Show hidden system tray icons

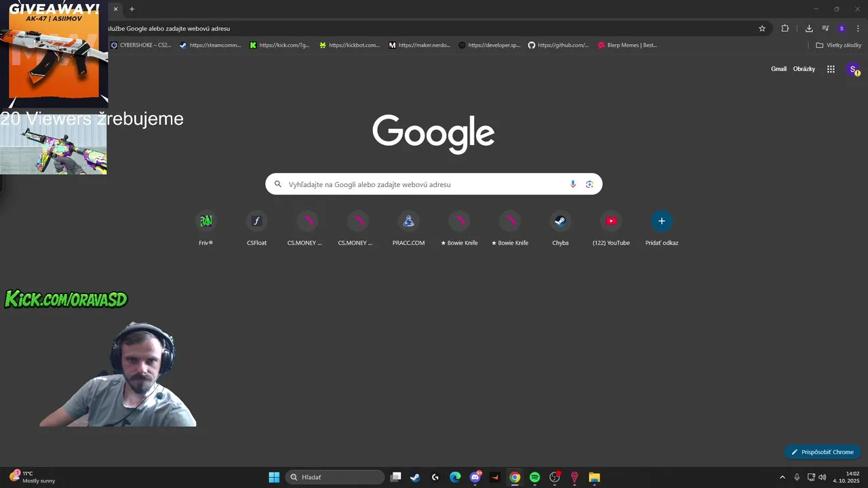point(783,477)
